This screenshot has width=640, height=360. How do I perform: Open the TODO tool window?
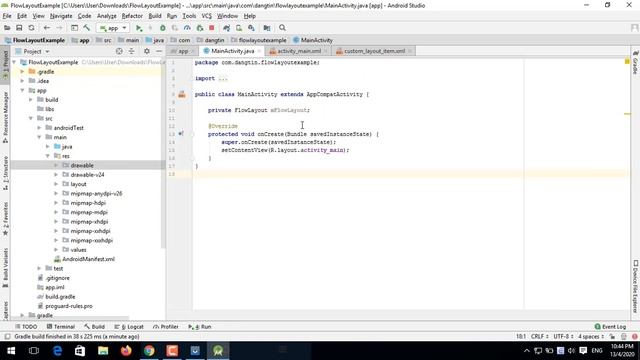point(26,327)
